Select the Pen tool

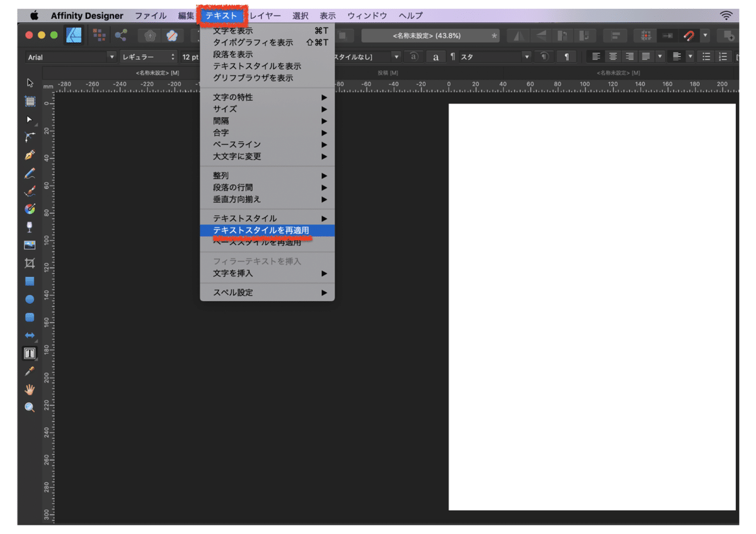(30, 155)
